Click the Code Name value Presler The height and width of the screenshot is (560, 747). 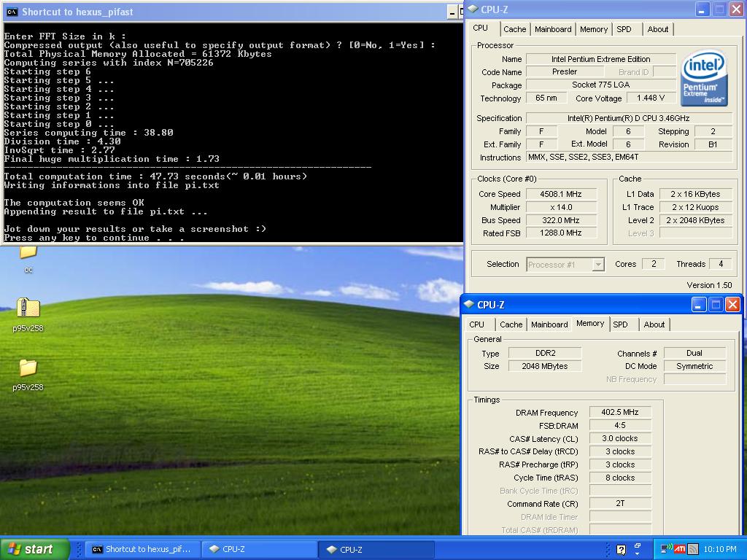pos(565,72)
